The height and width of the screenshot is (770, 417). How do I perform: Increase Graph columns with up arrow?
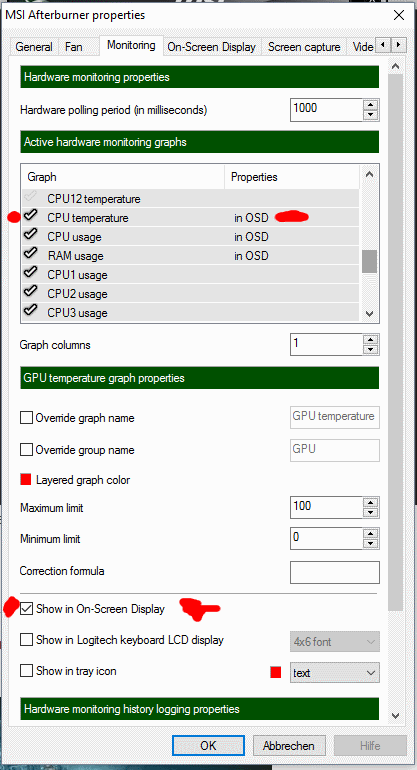tap(372, 340)
